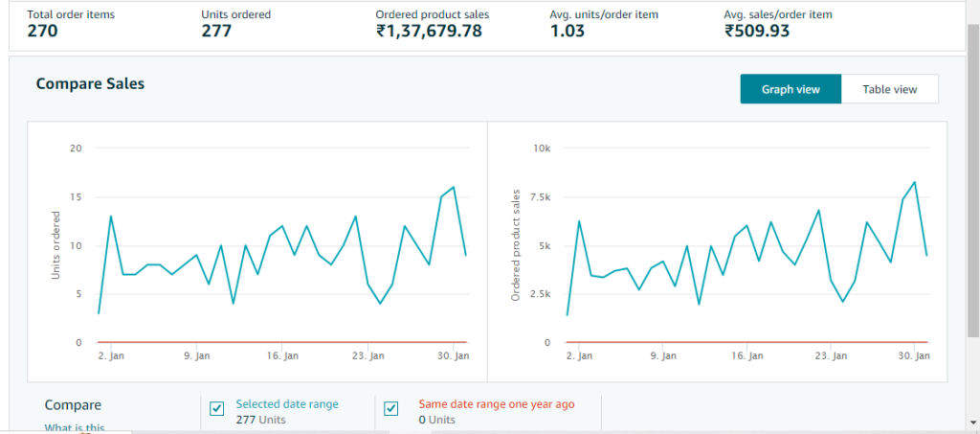Click the 23. Jan label on Ordered product sales chart

tap(830, 355)
